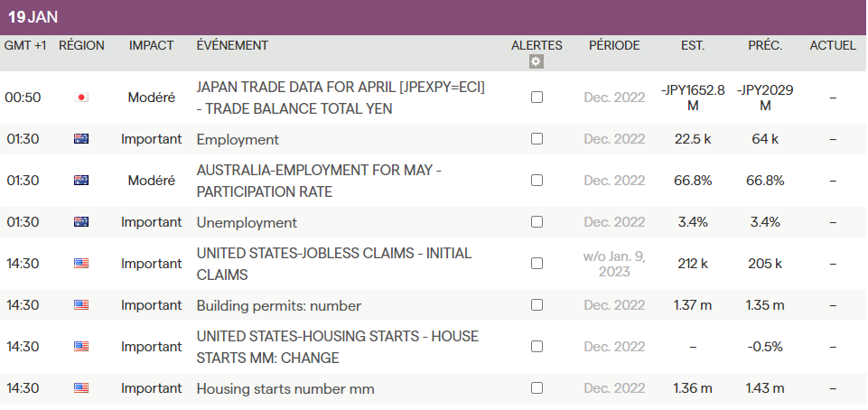Click the IMPACT column header

tap(151, 45)
